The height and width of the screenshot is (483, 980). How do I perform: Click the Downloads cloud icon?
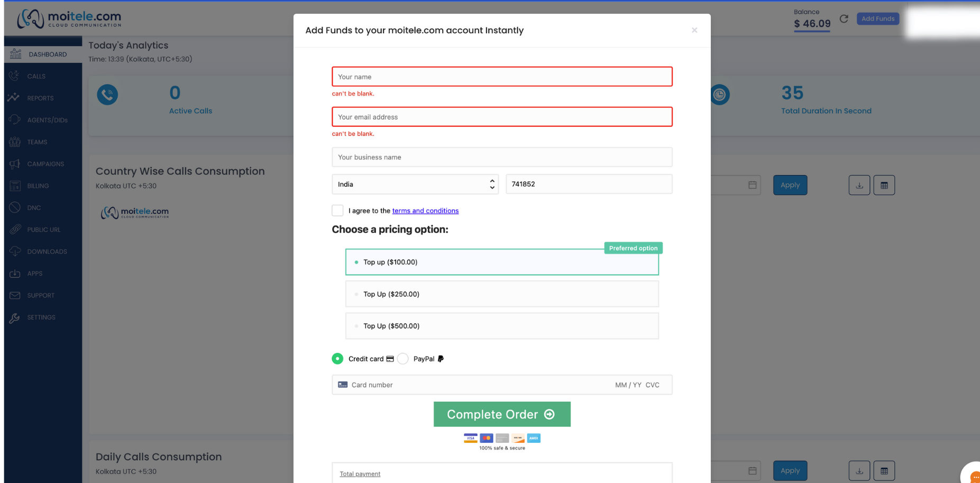[x=14, y=251]
